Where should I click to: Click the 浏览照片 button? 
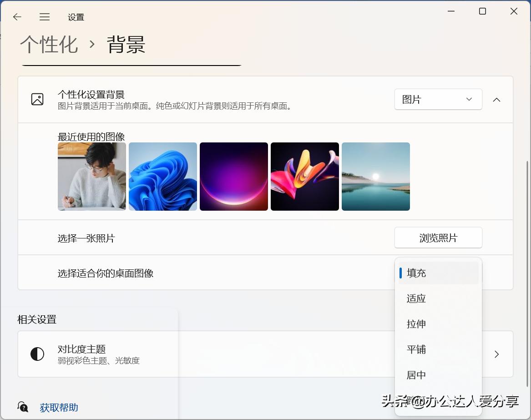point(438,237)
